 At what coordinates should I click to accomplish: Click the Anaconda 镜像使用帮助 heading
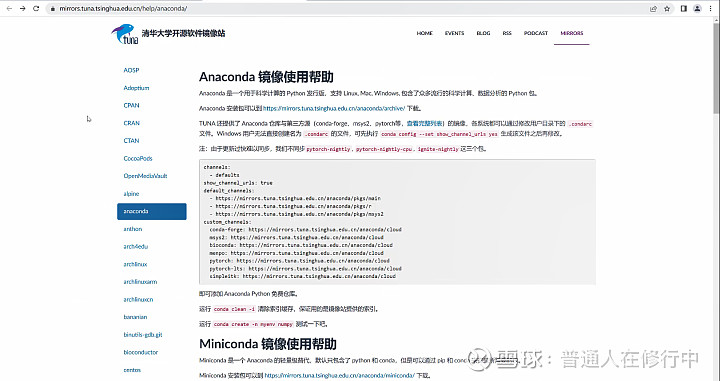point(266,77)
